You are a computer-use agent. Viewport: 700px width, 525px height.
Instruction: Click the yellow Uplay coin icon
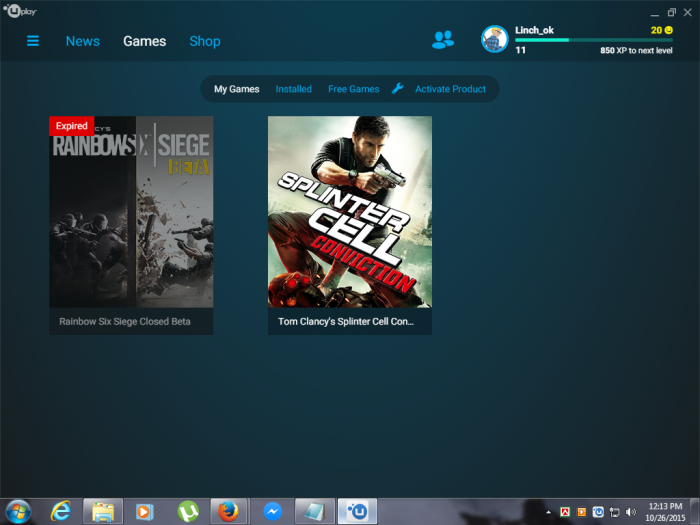[x=668, y=30]
